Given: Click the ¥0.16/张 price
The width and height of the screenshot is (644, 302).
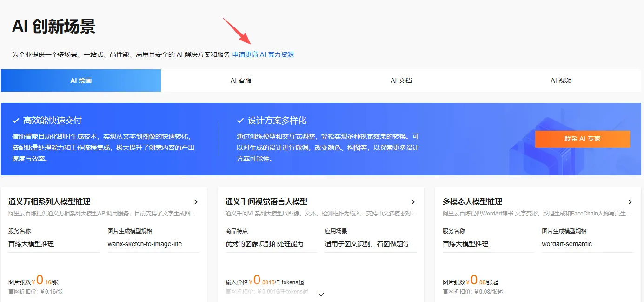Looking at the screenshot, I should (x=45, y=281).
